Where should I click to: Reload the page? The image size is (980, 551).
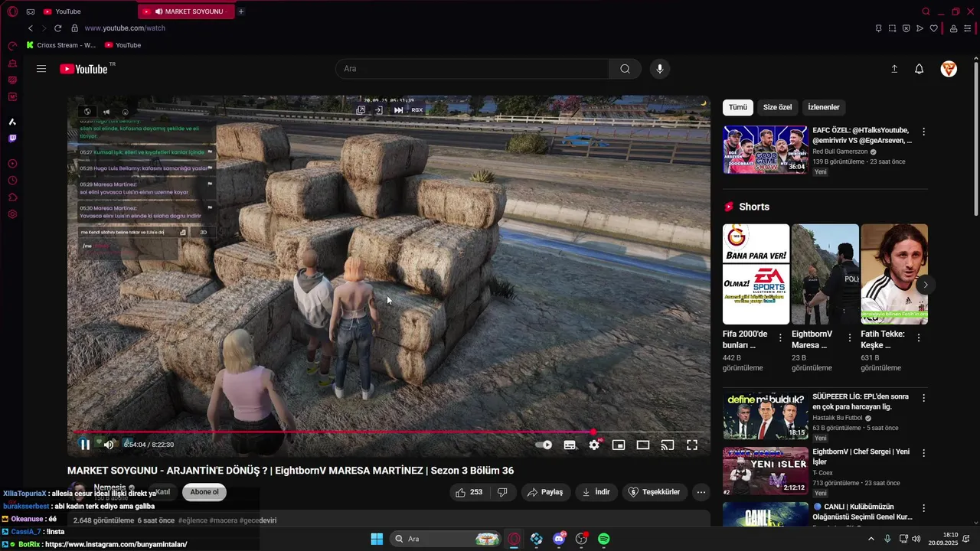[57, 28]
